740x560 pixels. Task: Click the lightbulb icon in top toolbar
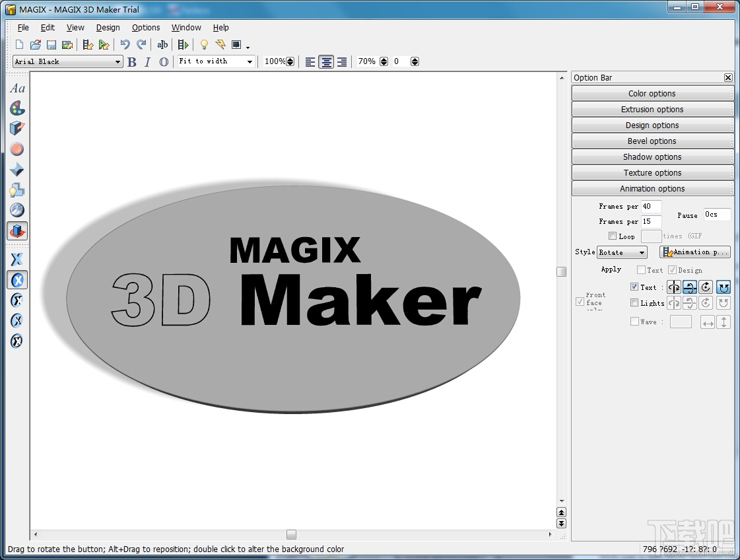(x=204, y=45)
